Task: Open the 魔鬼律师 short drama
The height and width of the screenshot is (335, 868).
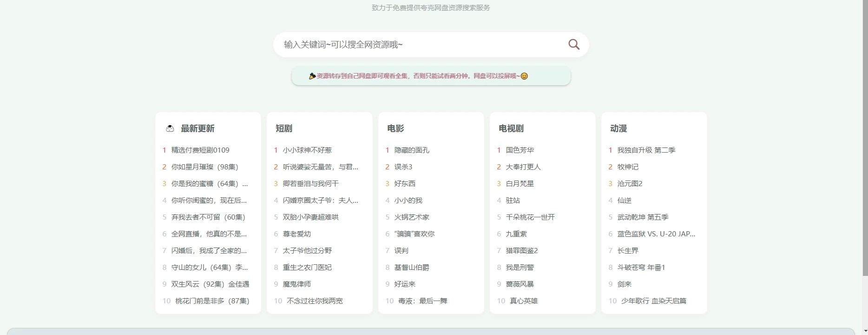Action: click(297, 284)
